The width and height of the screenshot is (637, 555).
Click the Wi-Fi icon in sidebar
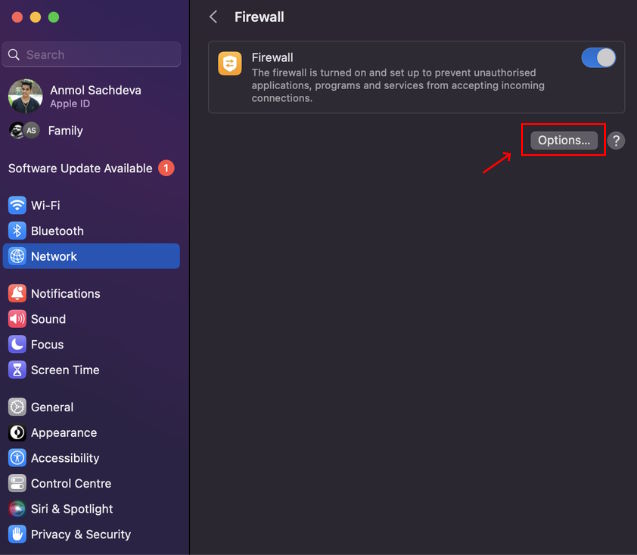(17, 205)
